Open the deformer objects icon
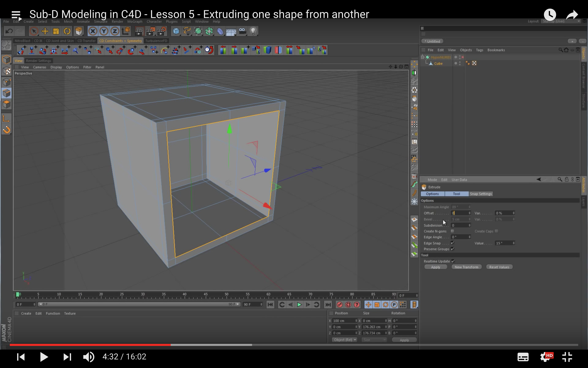Image resolution: width=588 pixels, height=368 pixels. pos(220,31)
